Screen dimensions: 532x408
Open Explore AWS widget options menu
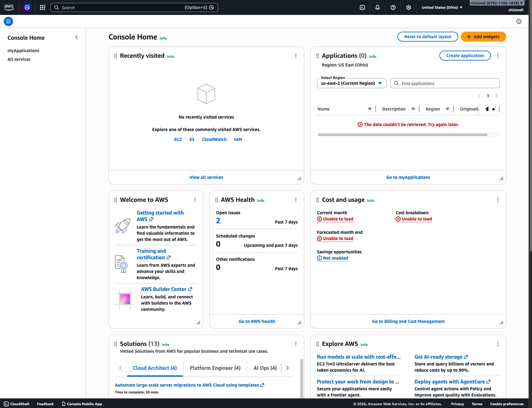click(498, 344)
